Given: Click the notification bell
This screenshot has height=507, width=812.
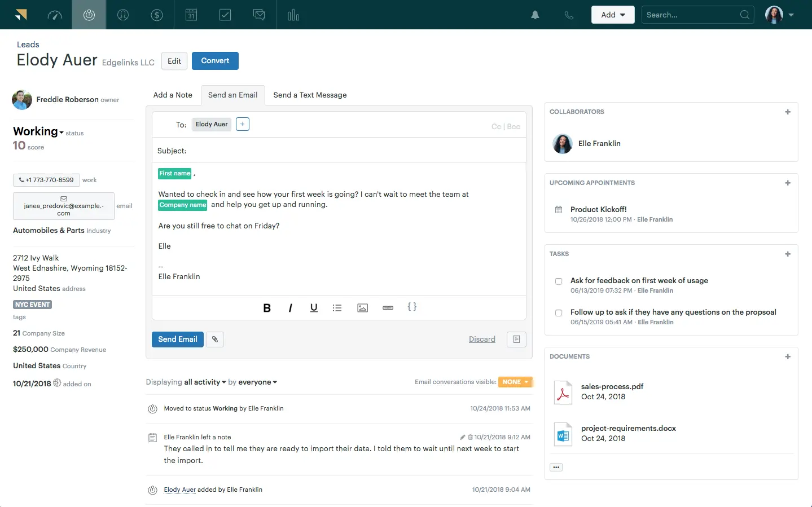Looking at the screenshot, I should (534, 15).
